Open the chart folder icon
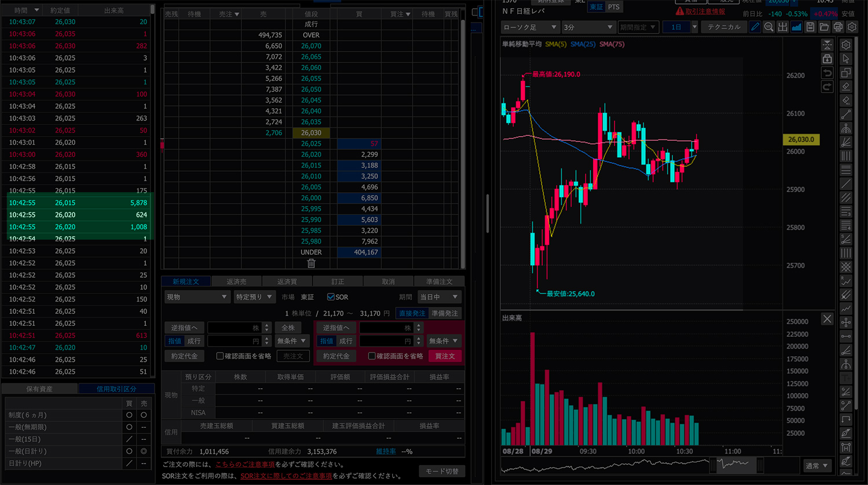 point(824,27)
